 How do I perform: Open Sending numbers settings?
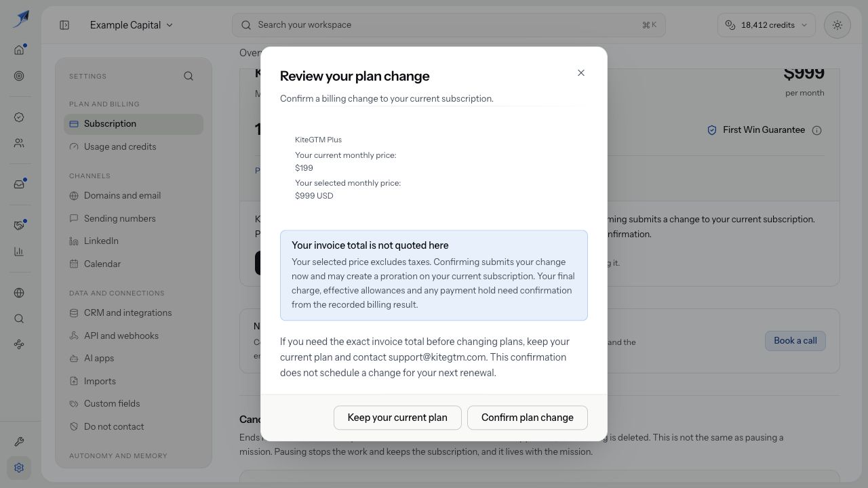tap(134, 218)
